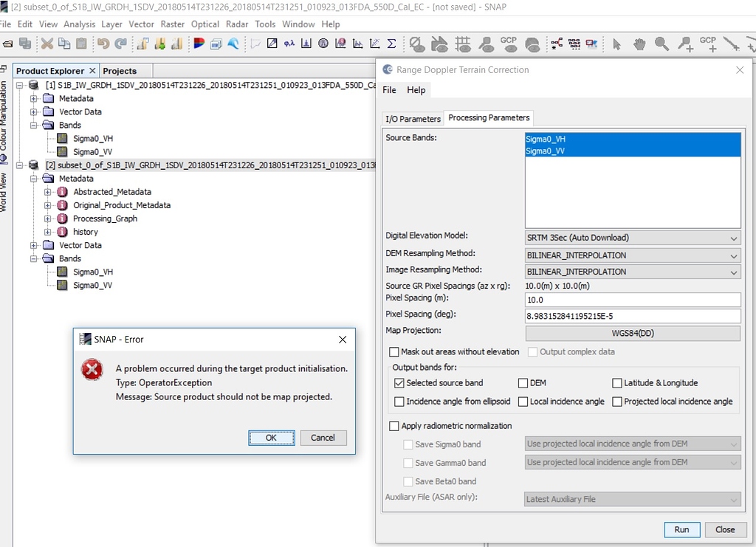Click the Paste icon in the toolbar
This screenshot has width=756, height=547.
(81, 44)
